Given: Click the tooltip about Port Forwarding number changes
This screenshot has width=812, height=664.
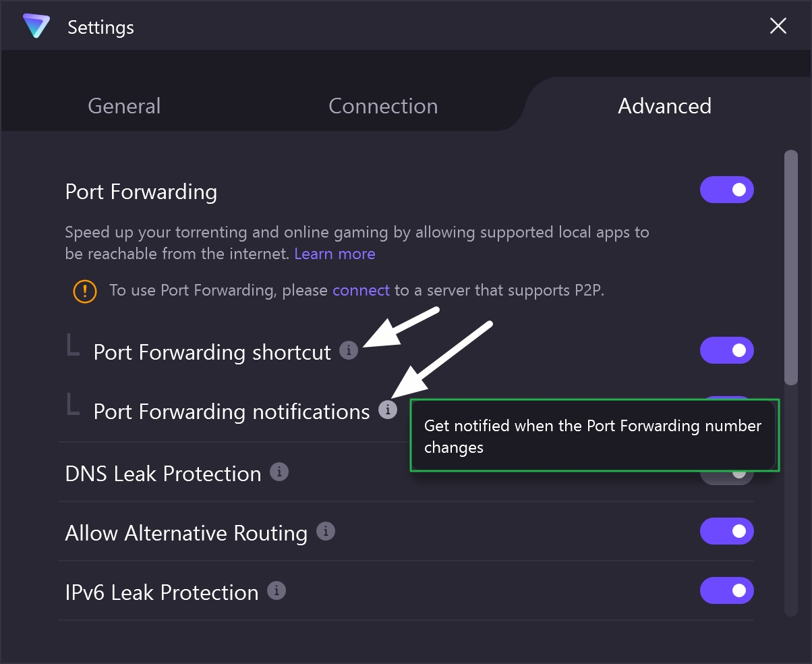Looking at the screenshot, I should pyautogui.click(x=594, y=435).
